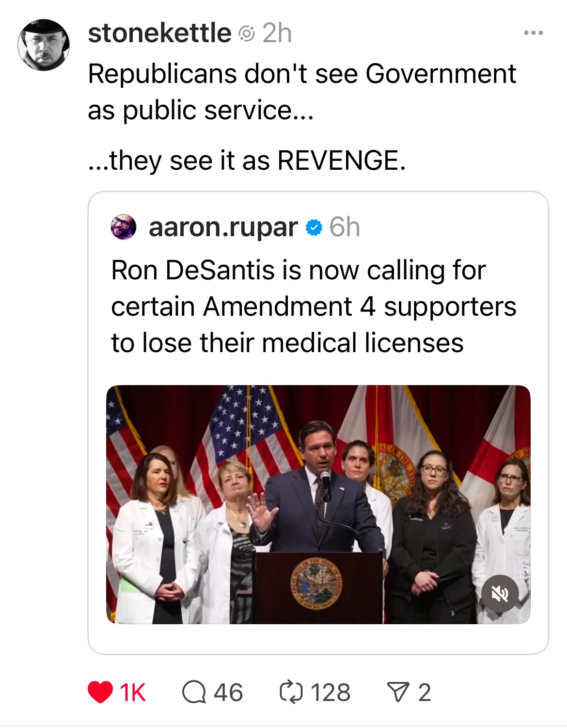View the 128 reposts count

coord(331,692)
